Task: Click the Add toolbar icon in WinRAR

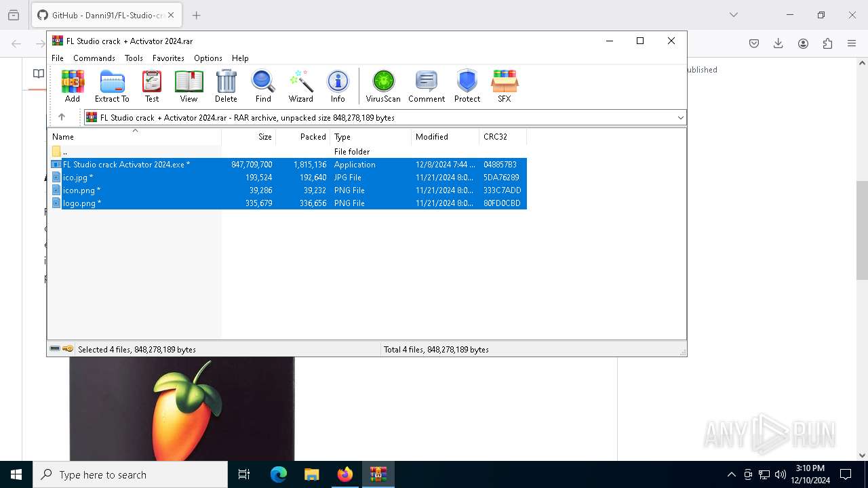Action: (73, 86)
